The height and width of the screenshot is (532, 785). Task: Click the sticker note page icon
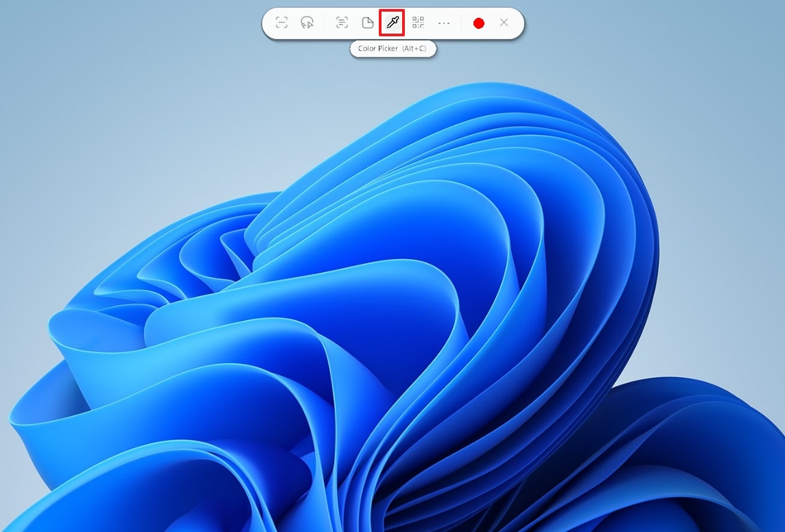367,23
